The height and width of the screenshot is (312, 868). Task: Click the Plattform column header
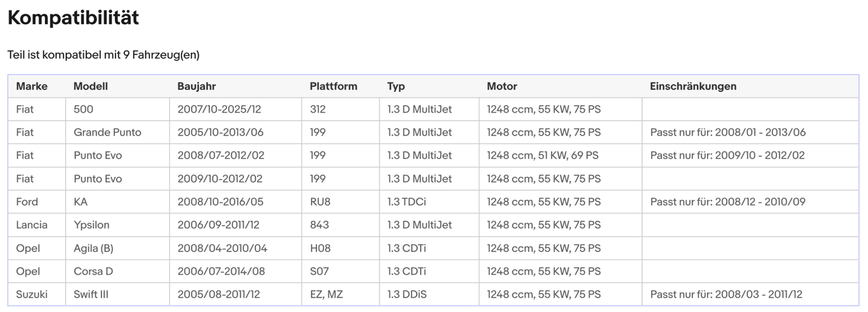click(x=333, y=86)
